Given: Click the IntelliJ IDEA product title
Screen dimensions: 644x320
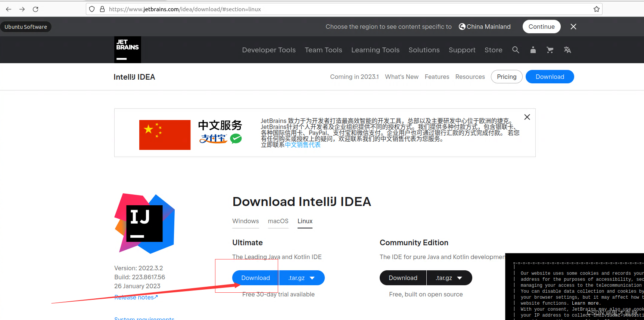Looking at the screenshot, I should click(134, 77).
